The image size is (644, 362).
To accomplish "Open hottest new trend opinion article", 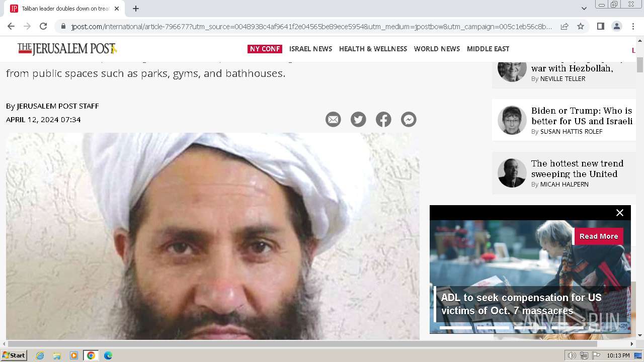I will tap(577, 168).
